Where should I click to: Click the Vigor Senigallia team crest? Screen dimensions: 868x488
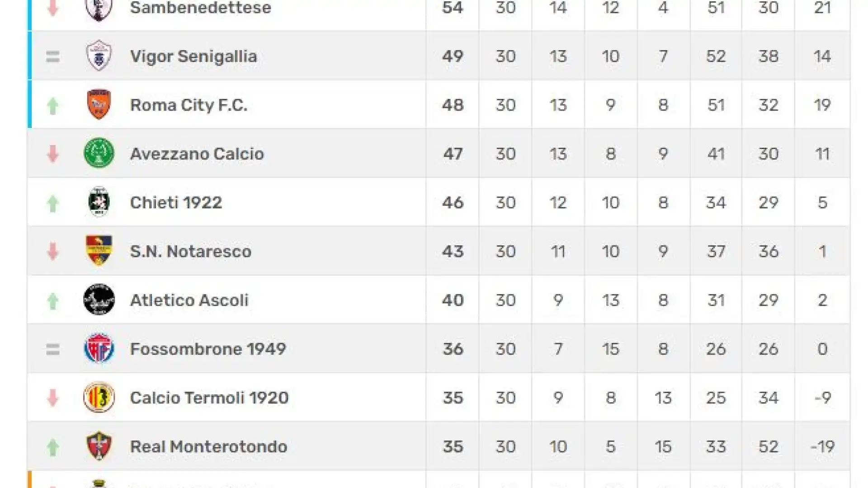tap(99, 56)
